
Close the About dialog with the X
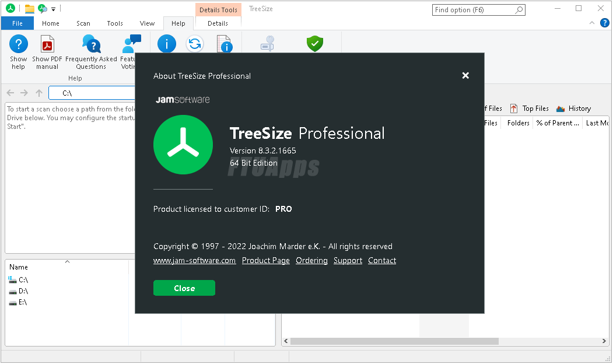[x=465, y=75]
